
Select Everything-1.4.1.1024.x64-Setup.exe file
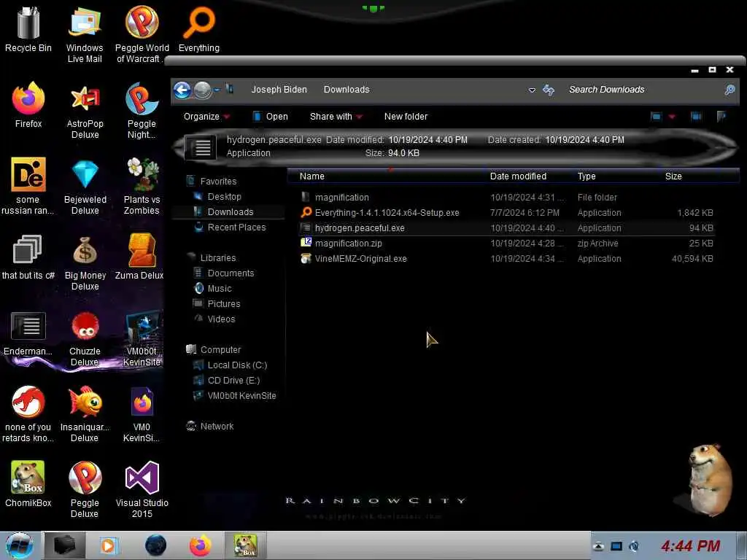pos(507,213)
